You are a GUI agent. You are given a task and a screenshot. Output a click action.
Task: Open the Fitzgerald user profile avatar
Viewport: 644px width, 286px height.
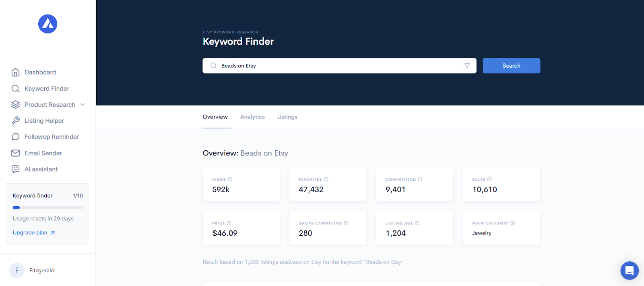17,270
